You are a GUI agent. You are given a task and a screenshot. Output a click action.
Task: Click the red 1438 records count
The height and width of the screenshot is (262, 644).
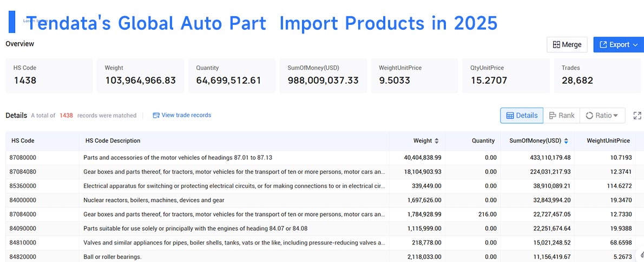tap(66, 116)
